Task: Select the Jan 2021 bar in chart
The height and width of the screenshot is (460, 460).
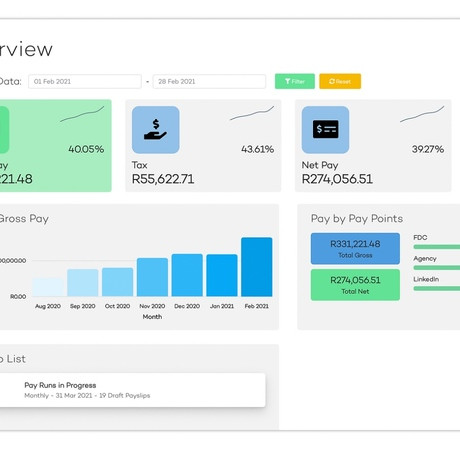Action: click(x=222, y=275)
